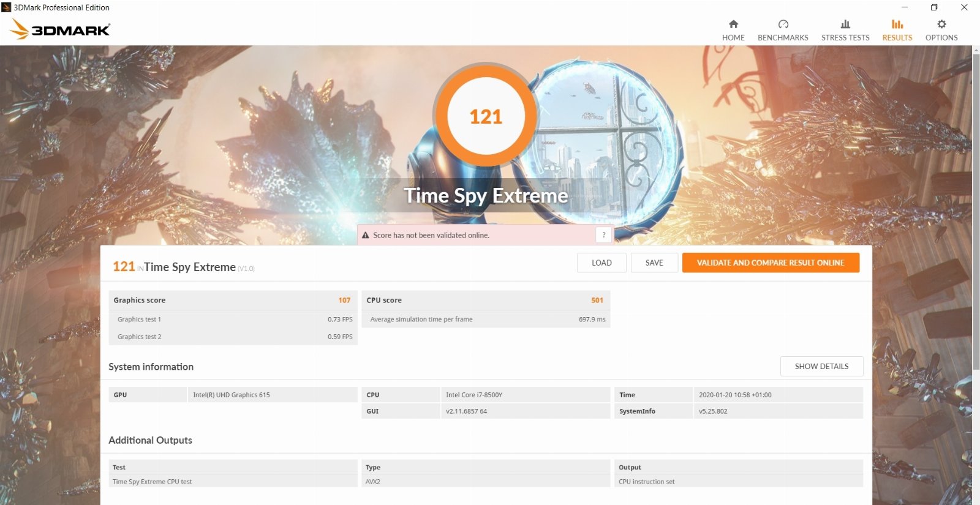
Task: Click the STRESS TESTS menu label
Action: 845,37
